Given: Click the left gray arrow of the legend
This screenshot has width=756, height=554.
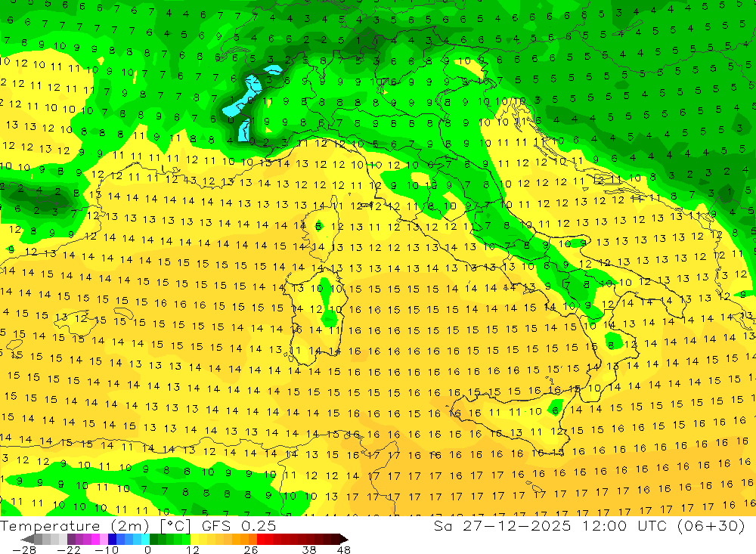Looking at the screenshot, I should point(27,539).
